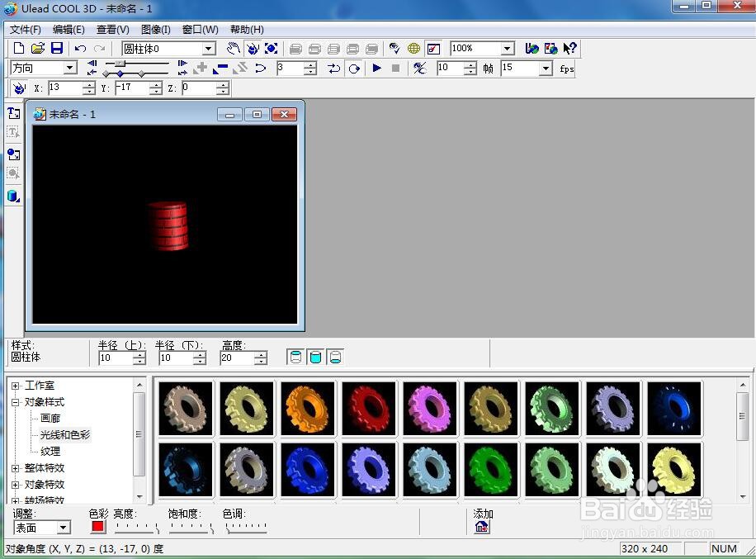Viewport: 756px width, 559px height.
Task: Open the 方向 property dropdown
Action: (70, 68)
